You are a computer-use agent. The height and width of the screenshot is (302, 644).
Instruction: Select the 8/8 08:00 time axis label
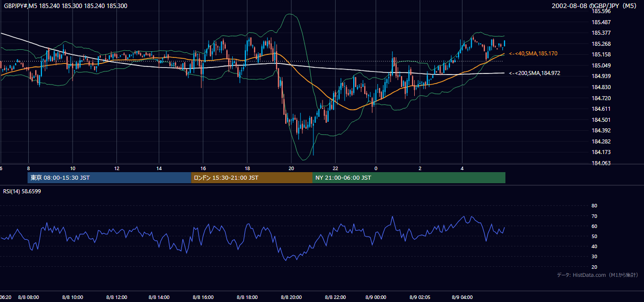(28, 297)
